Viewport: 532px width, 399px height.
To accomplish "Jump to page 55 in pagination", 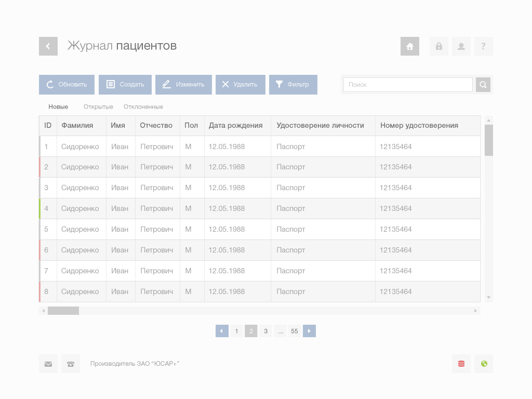I will click(295, 331).
